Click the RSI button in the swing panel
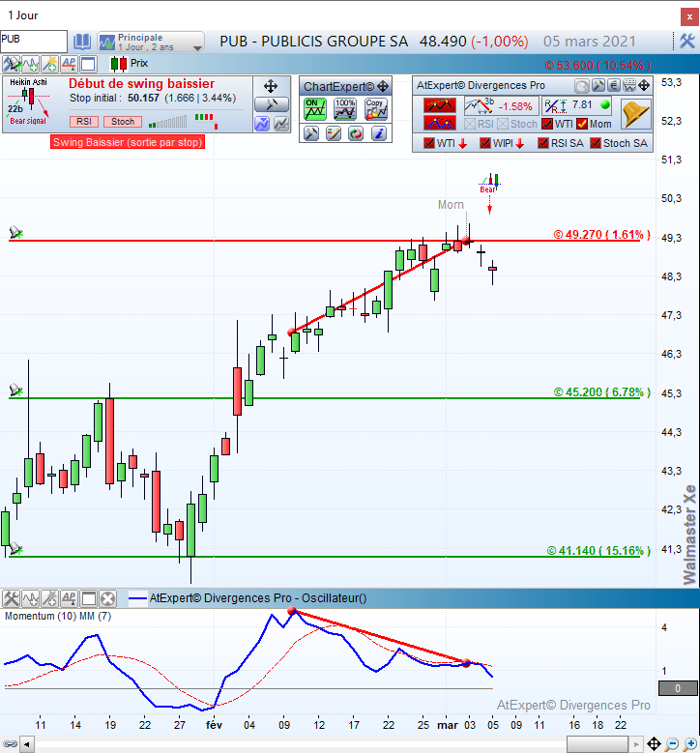Image resolution: width=700 pixels, height=753 pixels. point(84,122)
